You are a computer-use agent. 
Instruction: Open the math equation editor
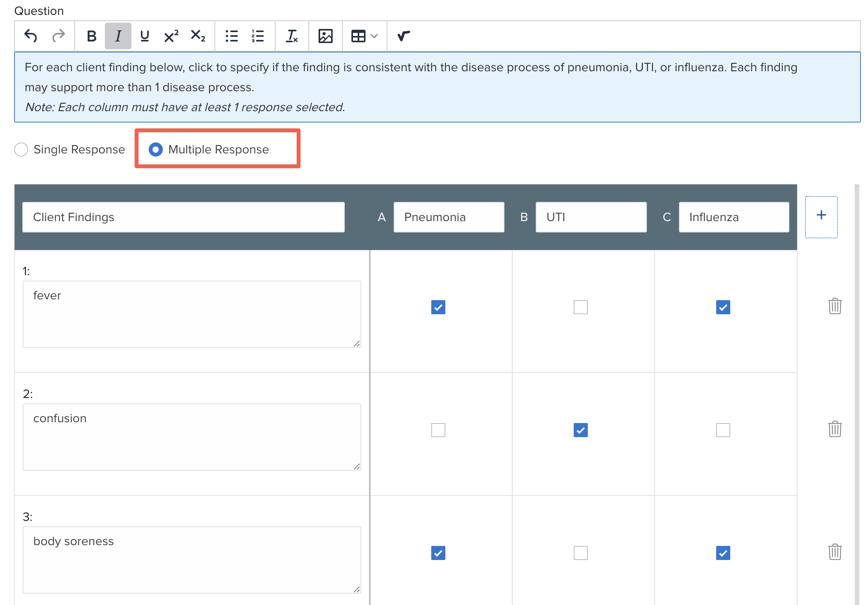[403, 36]
